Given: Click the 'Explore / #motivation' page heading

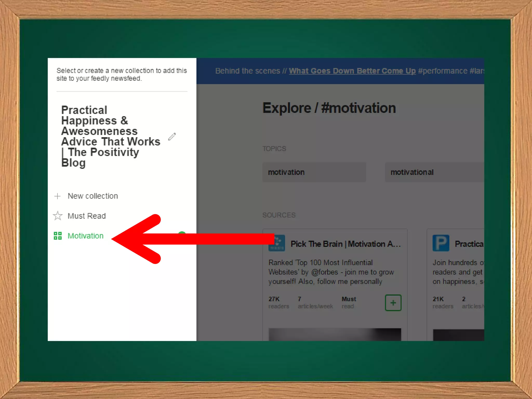Looking at the screenshot, I should (329, 108).
